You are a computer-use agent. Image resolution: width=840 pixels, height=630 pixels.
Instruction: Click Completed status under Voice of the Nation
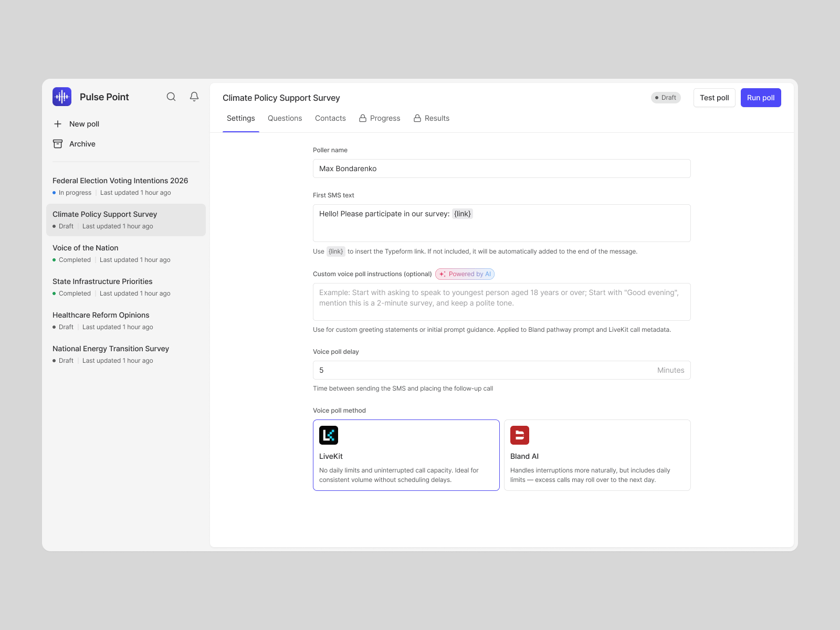pyautogui.click(x=75, y=260)
